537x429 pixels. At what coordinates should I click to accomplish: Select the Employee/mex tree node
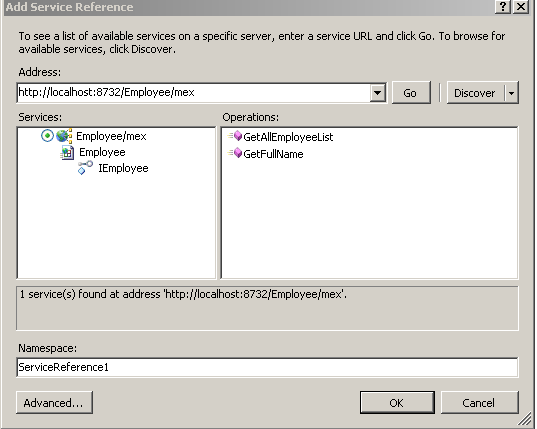tap(111, 136)
